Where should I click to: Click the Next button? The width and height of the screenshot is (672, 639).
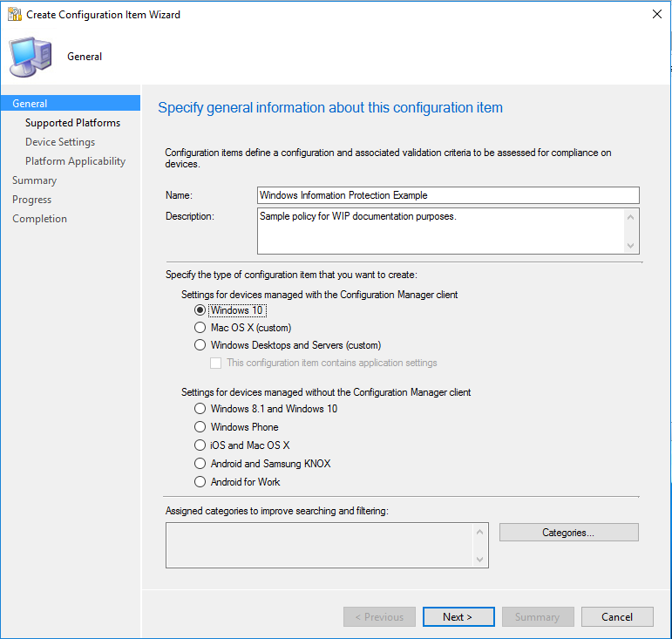pos(458,617)
